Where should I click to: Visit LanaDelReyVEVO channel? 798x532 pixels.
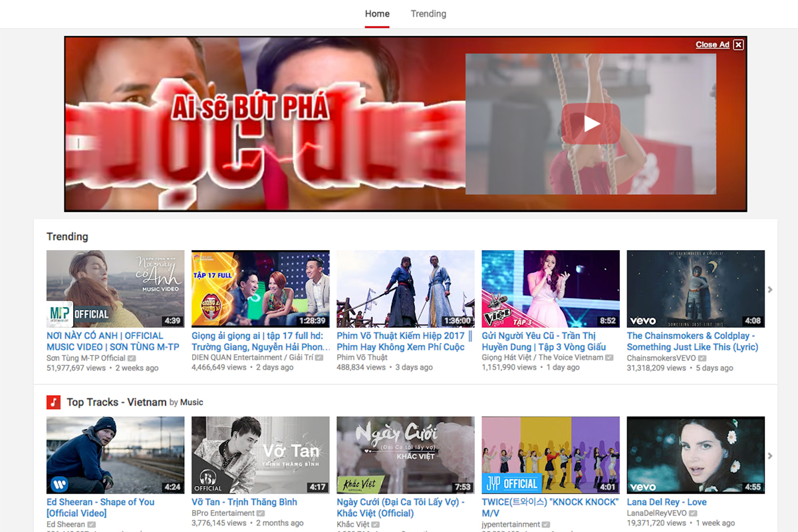657,513
